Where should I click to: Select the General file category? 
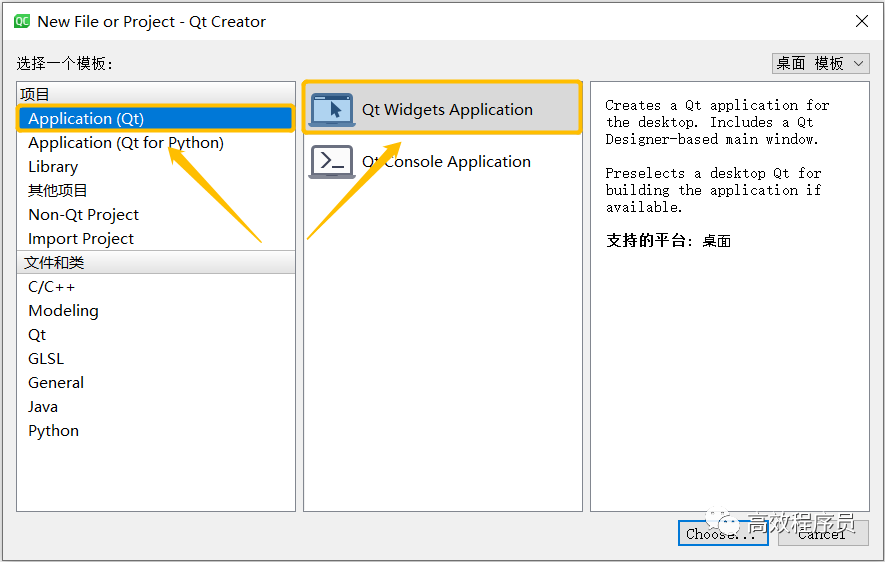155,383
